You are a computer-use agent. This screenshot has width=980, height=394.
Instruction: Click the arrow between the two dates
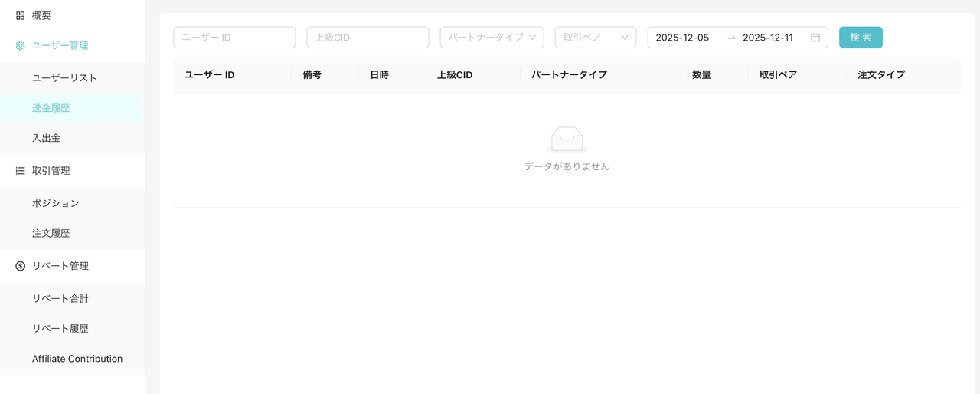(x=731, y=38)
